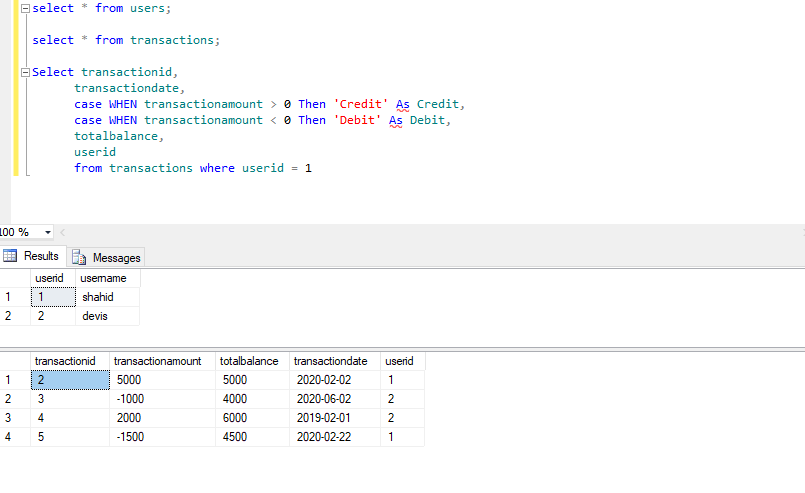Select the highlighted transactionid cell 2
The width and height of the screenshot is (805, 493).
coord(70,380)
